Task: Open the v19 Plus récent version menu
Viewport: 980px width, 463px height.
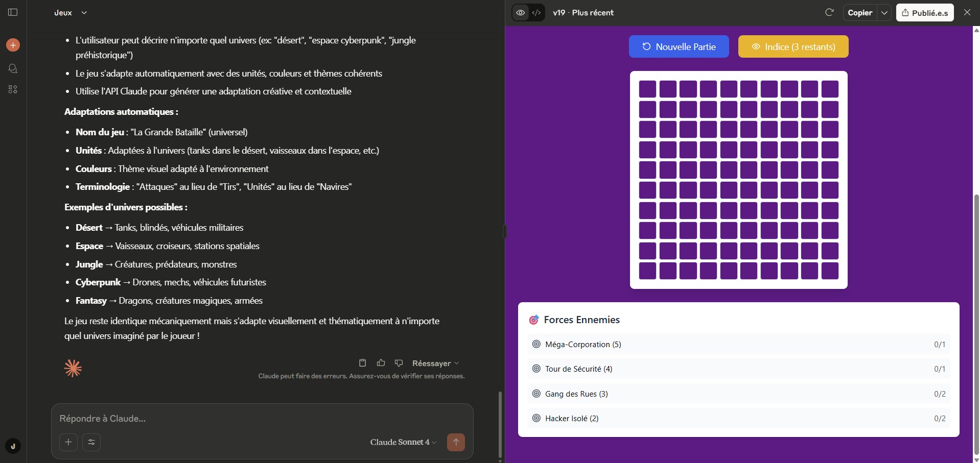Action: pyautogui.click(x=583, y=13)
